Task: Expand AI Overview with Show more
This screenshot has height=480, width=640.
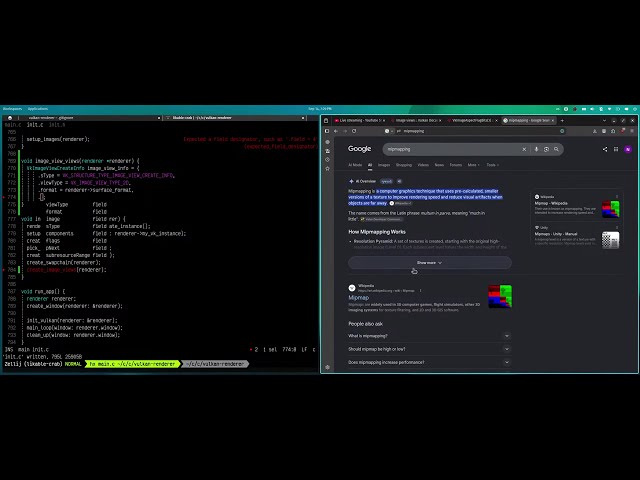Action: pyautogui.click(x=429, y=262)
